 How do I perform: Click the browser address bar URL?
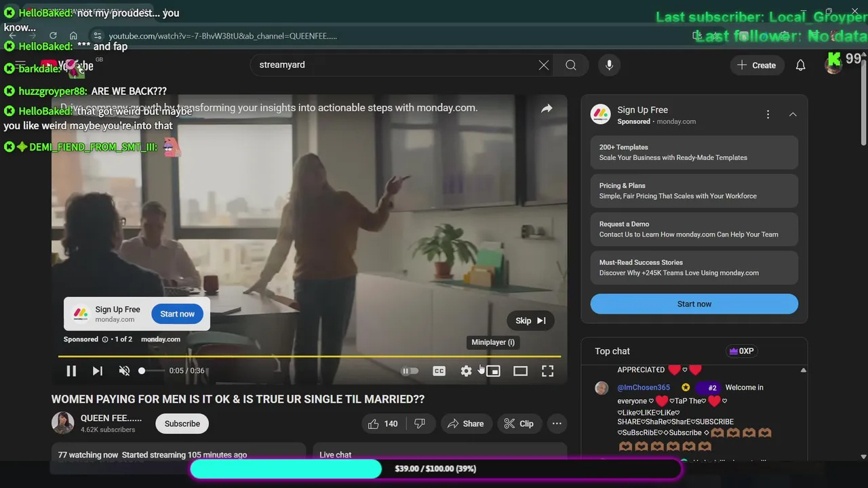point(222,36)
